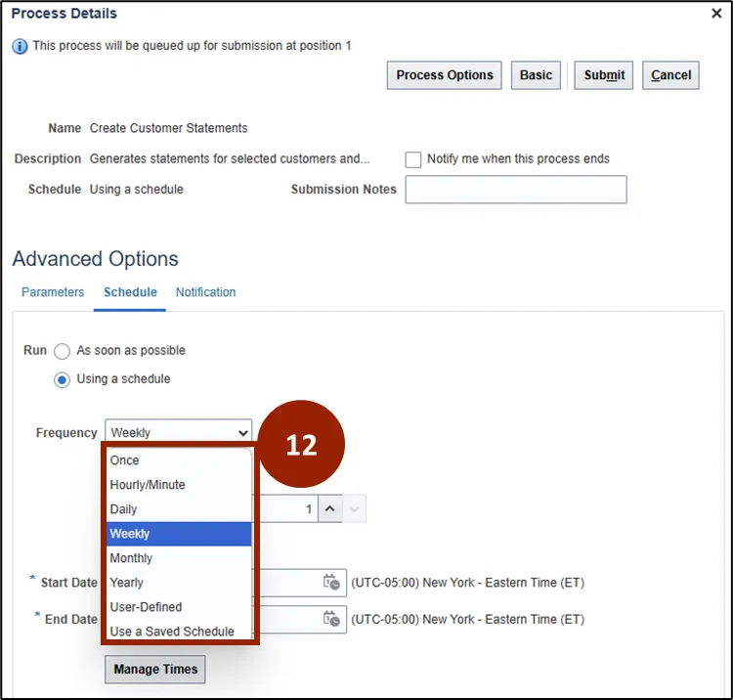Check Notify me when this process ends

(x=413, y=159)
